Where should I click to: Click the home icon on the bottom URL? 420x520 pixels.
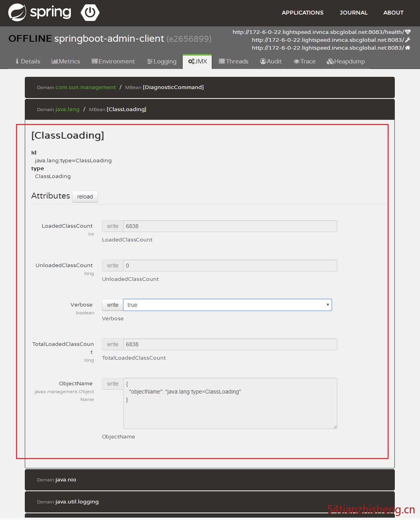408,48
